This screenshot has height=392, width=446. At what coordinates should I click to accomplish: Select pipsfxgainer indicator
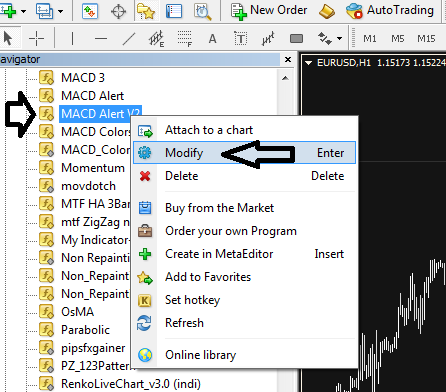point(93,348)
